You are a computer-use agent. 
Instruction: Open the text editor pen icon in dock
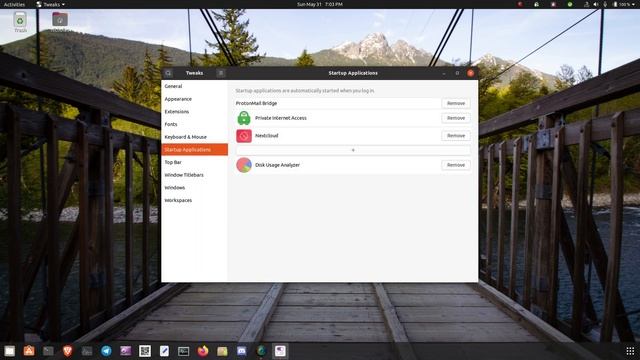pyautogui.click(x=164, y=351)
